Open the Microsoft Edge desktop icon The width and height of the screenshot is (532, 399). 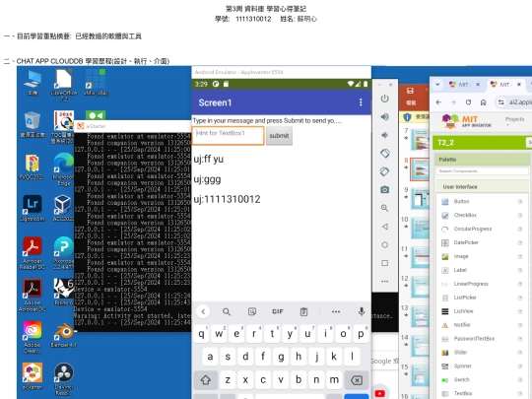63,169
